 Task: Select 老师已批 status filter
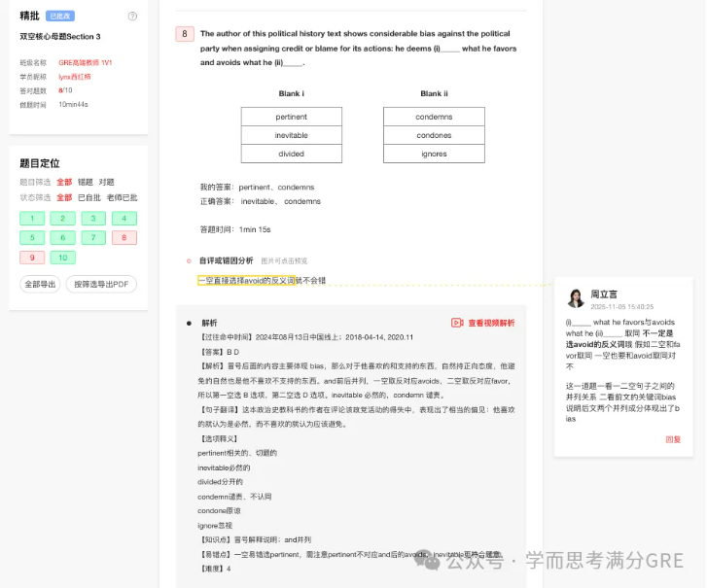(121, 197)
